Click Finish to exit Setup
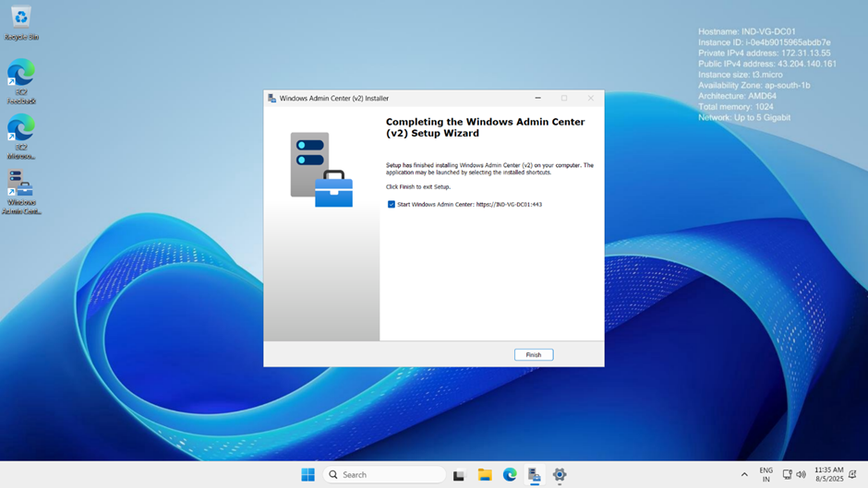The image size is (868, 488). 534,355
